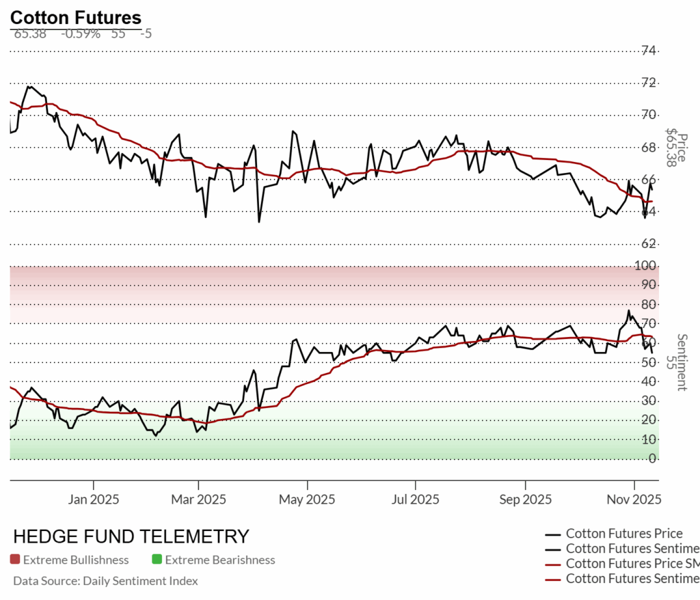The image size is (700, 600).
Task: Click the -0.59% change value in header
Action: coord(81,33)
